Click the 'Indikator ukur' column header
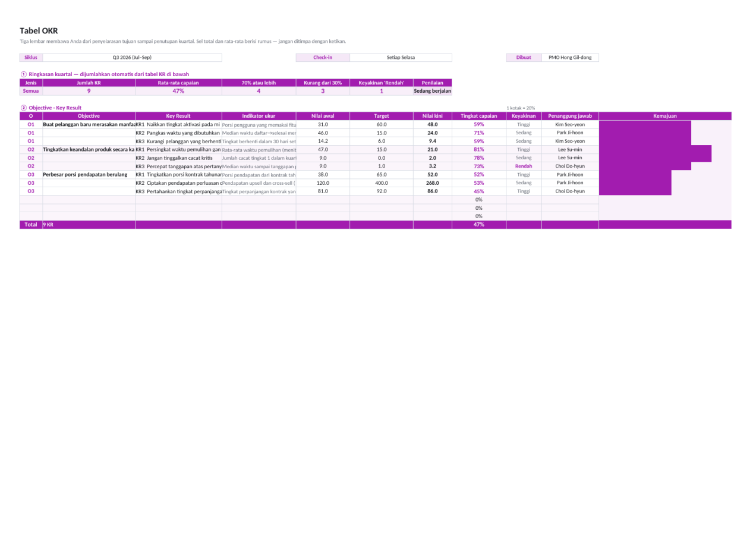Image resolution: width=756 pixels, height=535 pixels. (259, 116)
